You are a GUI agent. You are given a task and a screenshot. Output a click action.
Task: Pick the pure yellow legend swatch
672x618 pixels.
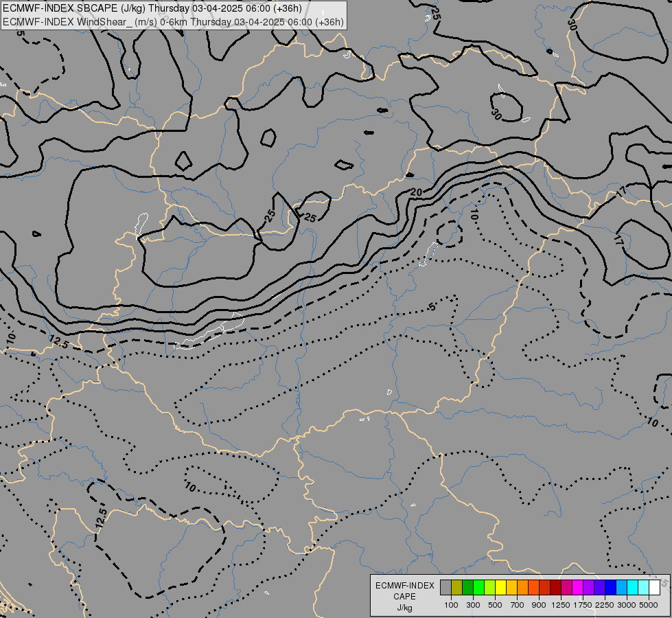click(501, 588)
